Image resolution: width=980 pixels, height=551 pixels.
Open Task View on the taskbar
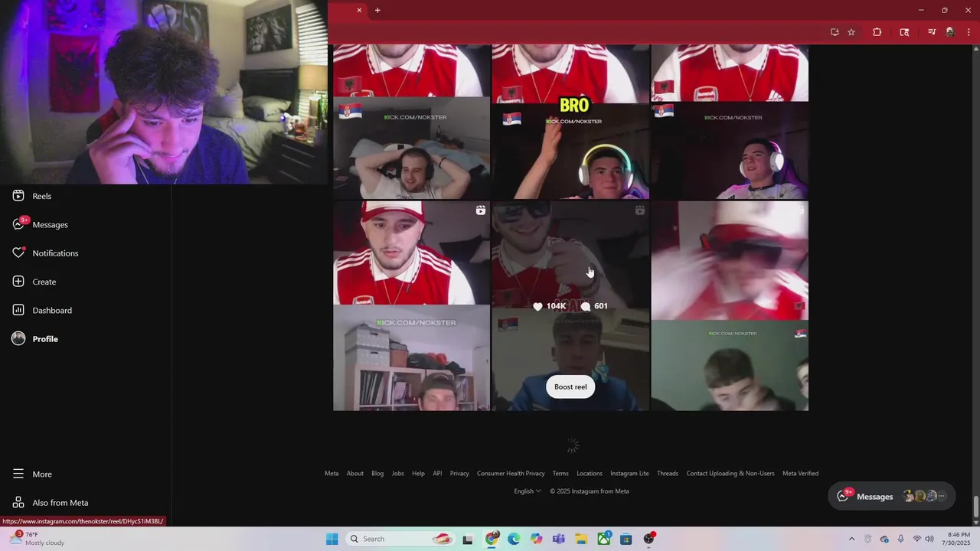click(468, 539)
